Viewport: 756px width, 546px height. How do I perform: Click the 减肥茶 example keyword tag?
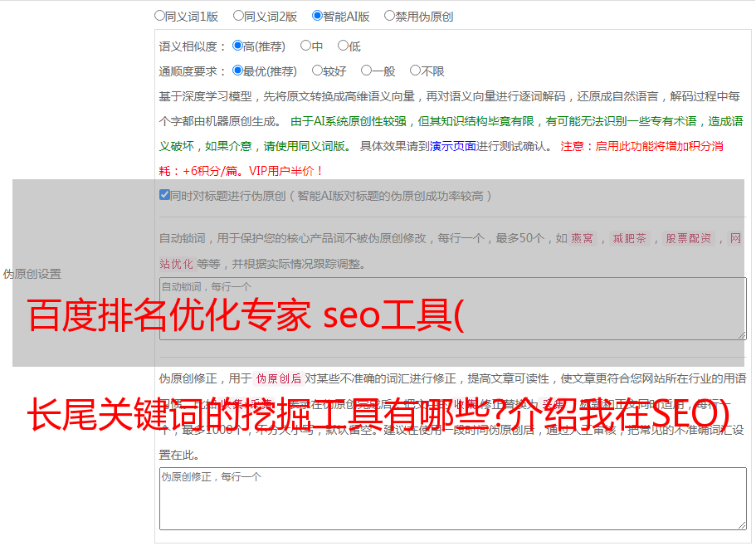tap(630, 238)
